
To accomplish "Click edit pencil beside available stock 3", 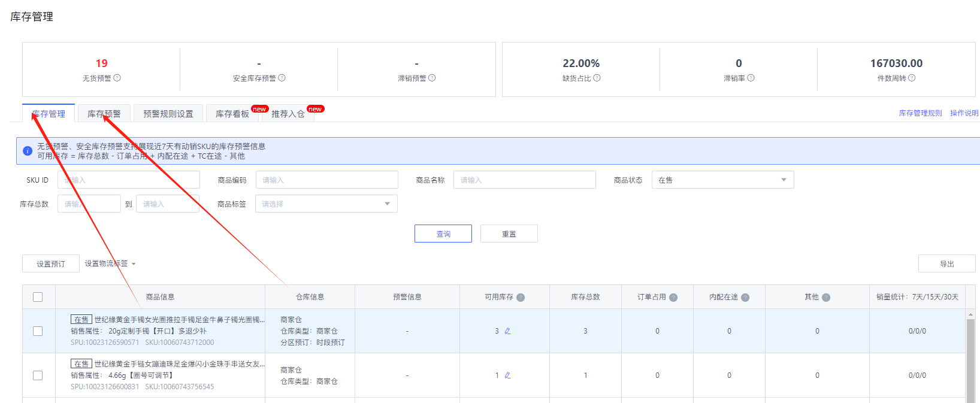I will [x=507, y=331].
